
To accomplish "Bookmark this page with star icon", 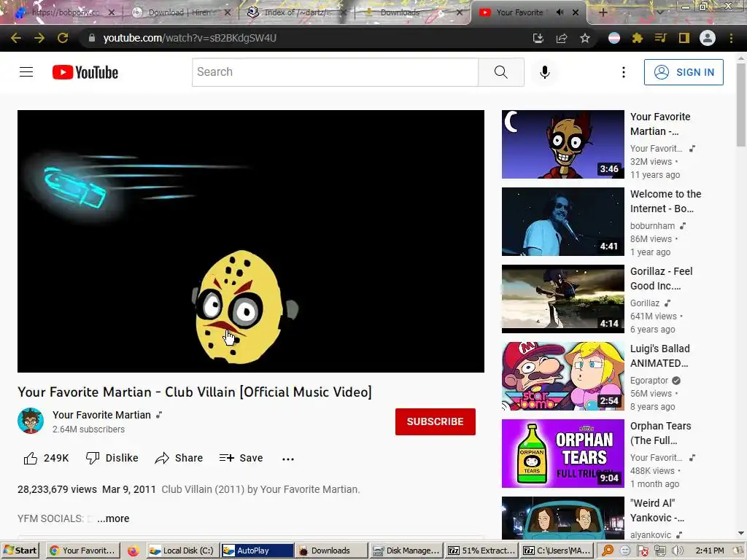I will [x=585, y=38].
